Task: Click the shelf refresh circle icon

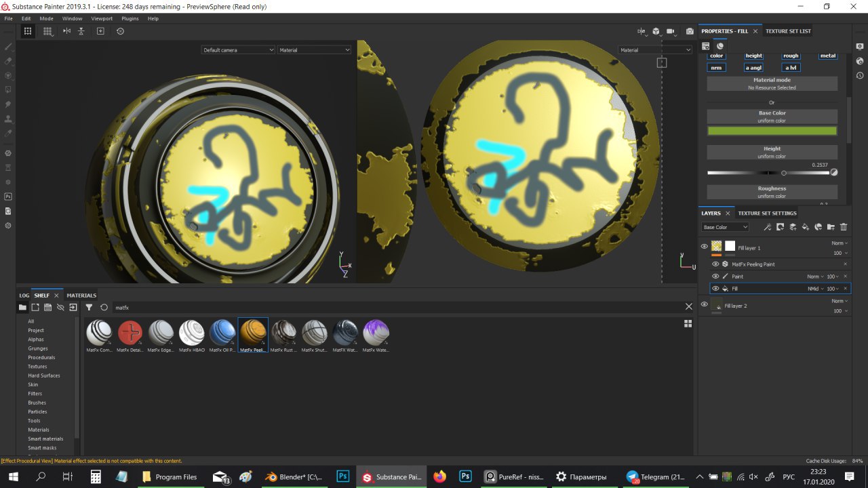Action: [x=104, y=307]
